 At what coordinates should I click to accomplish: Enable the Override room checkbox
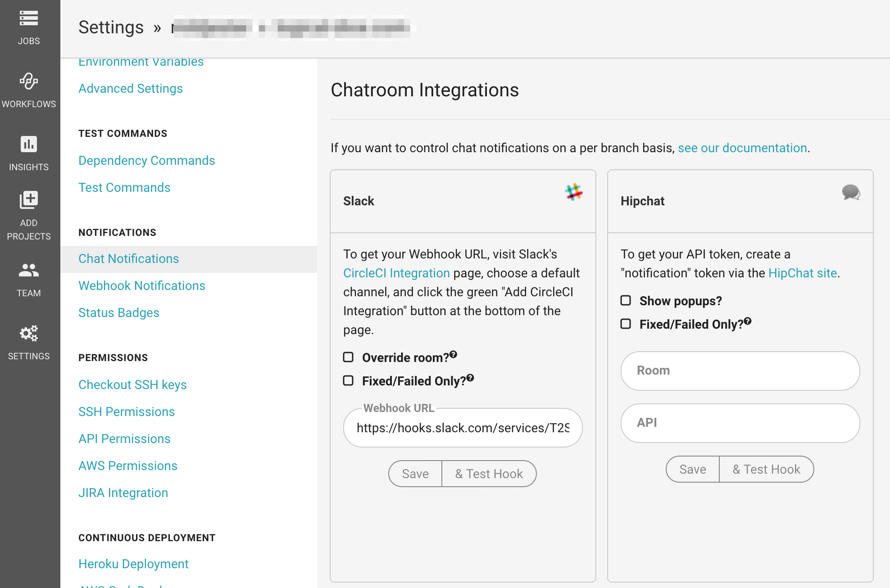coord(348,357)
